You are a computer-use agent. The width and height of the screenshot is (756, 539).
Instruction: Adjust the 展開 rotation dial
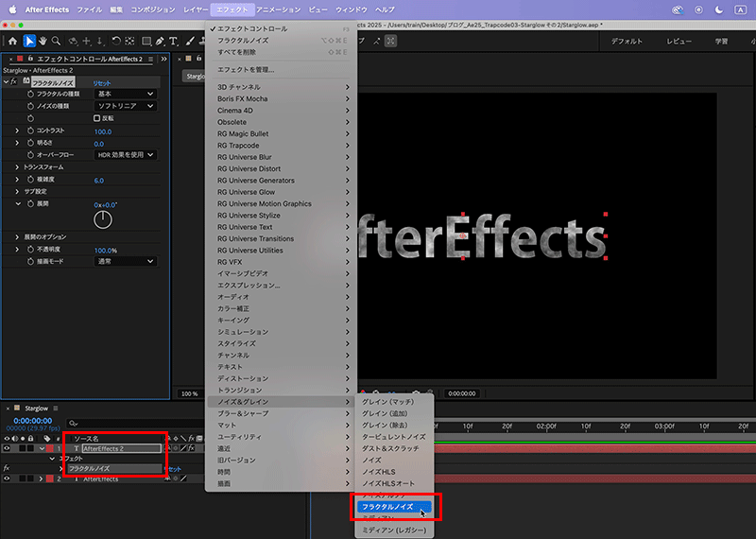(x=103, y=220)
